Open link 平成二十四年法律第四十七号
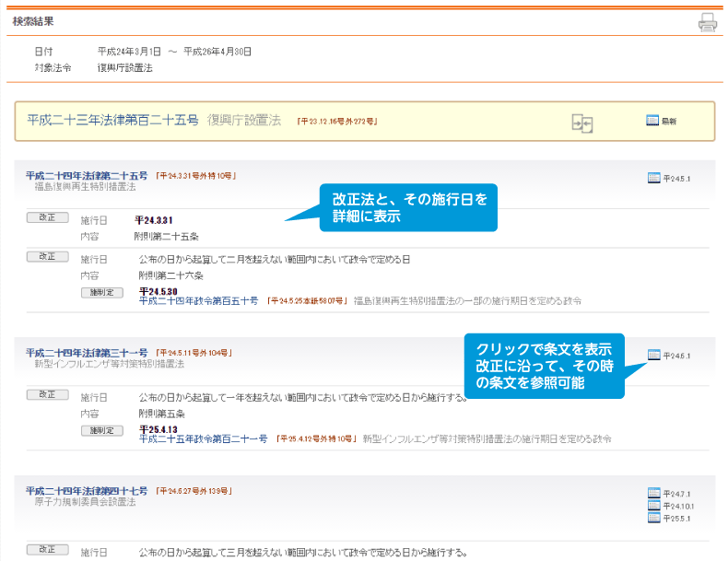 pyautogui.click(x=87, y=491)
